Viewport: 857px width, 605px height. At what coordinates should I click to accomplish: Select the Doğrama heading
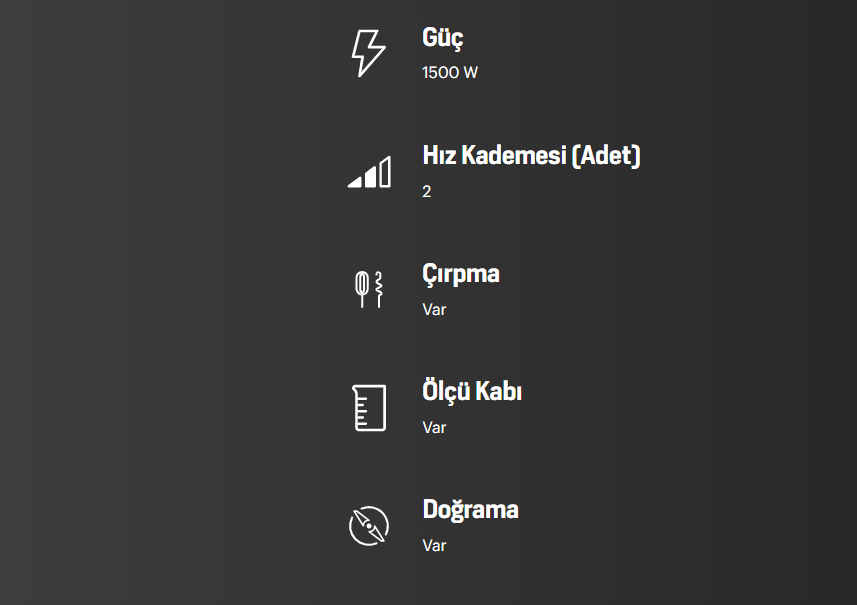(x=471, y=509)
